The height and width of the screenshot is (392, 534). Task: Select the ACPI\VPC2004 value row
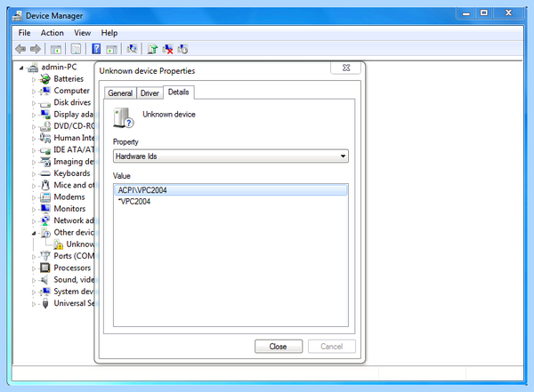(x=231, y=190)
